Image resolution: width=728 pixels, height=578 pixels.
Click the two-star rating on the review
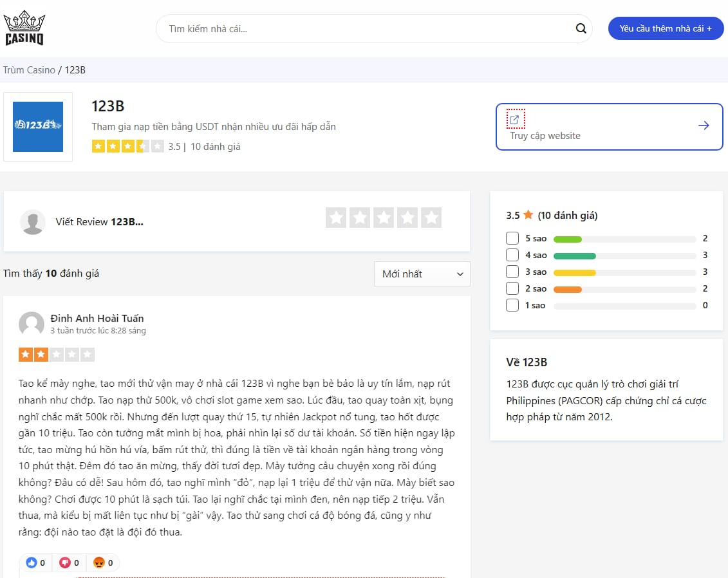56,355
